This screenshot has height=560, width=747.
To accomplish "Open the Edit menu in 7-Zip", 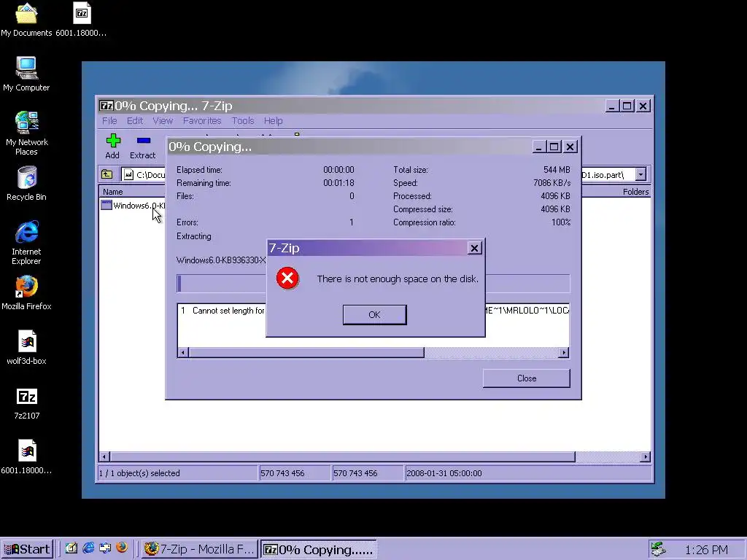I will pyautogui.click(x=135, y=121).
